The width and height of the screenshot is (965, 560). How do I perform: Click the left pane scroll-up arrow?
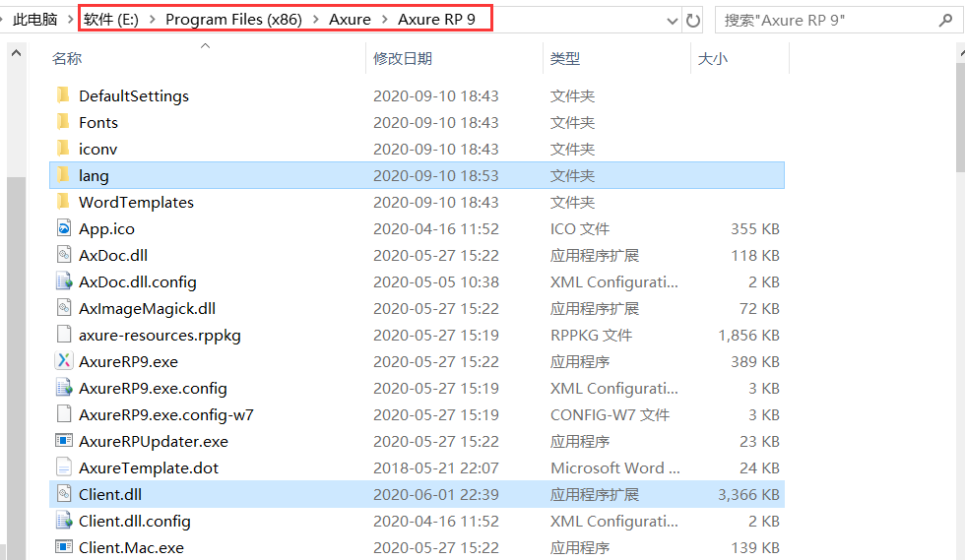click(17, 53)
